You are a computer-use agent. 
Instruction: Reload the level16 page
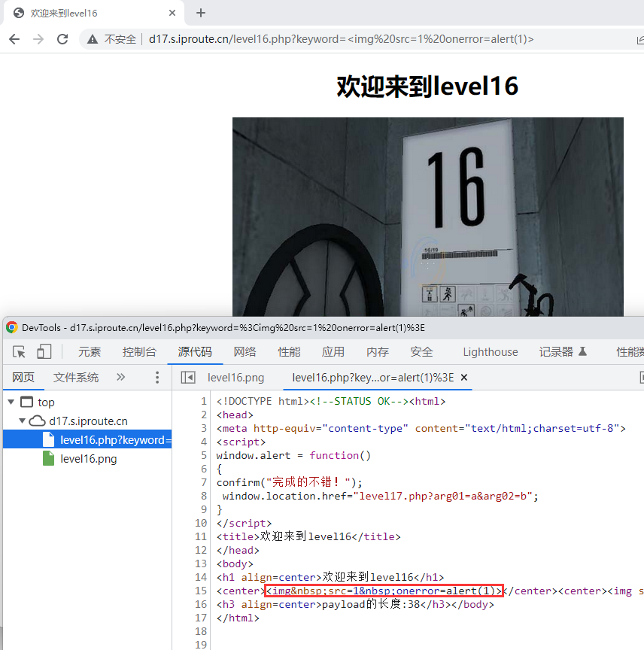(x=62, y=39)
